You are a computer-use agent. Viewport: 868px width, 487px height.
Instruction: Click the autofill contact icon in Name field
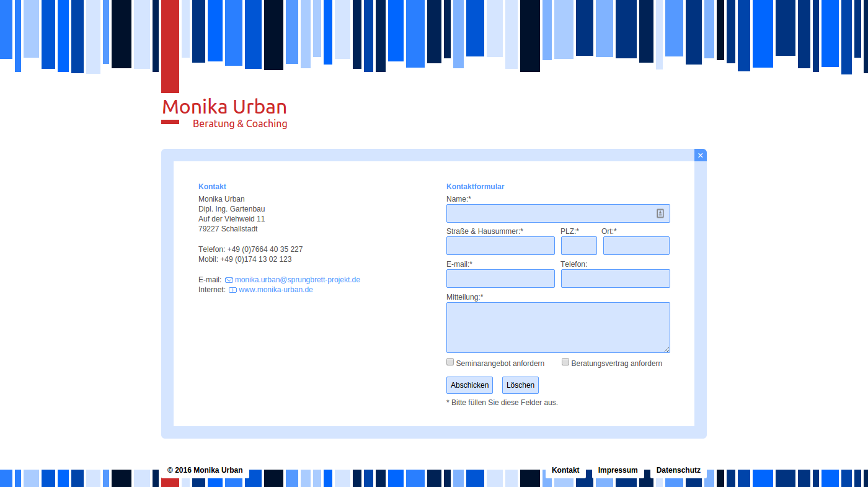coord(660,213)
